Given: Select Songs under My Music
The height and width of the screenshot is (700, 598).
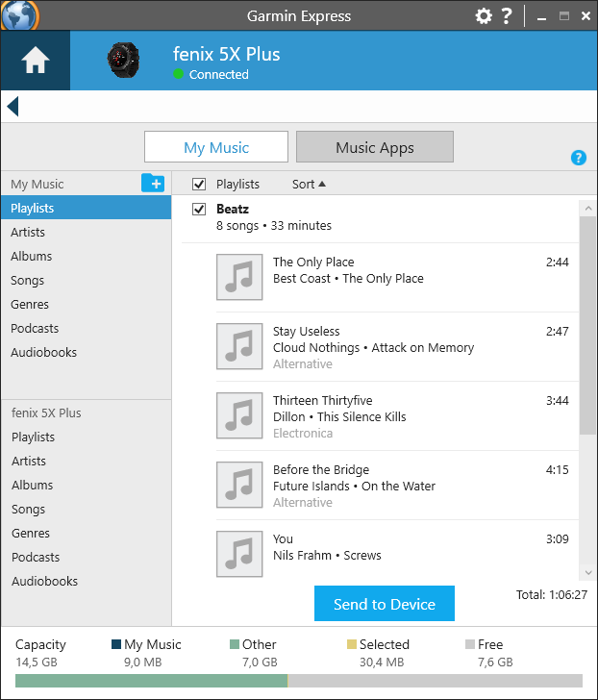Looking at the screenshot, I should (x=86, y=281).
